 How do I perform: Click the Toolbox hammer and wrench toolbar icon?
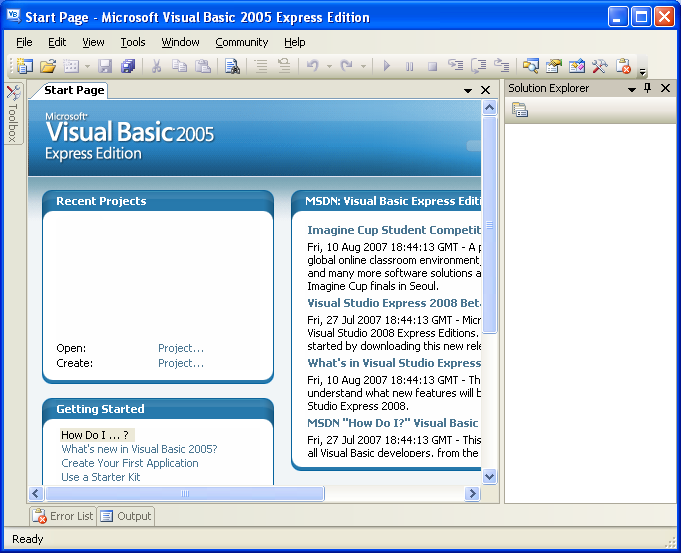(x=600, y=66)
